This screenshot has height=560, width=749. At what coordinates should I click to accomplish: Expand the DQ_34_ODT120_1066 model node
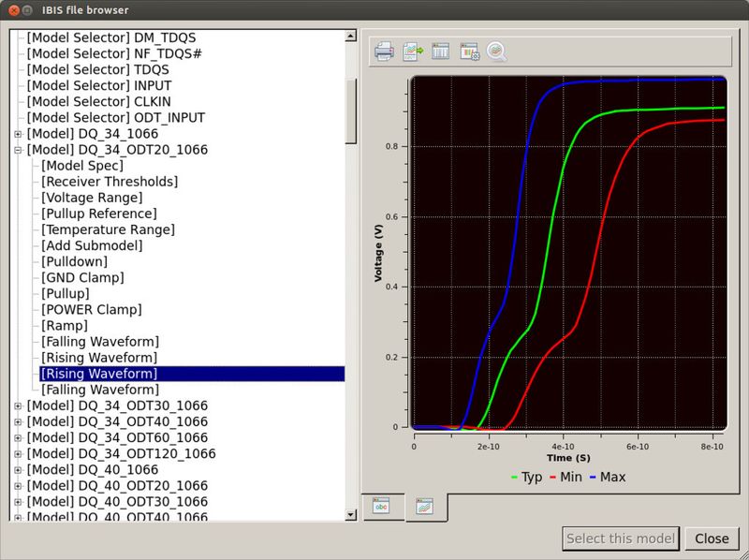[18, 454]
